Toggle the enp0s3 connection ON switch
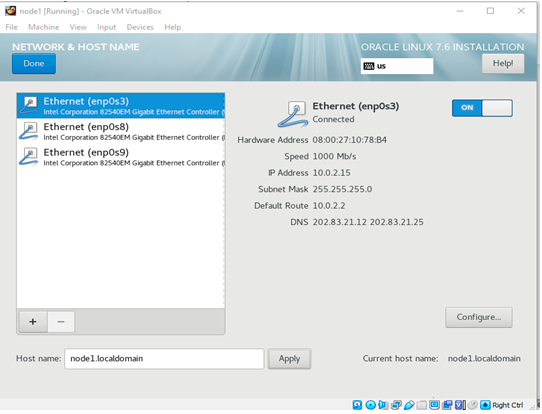 482,108
